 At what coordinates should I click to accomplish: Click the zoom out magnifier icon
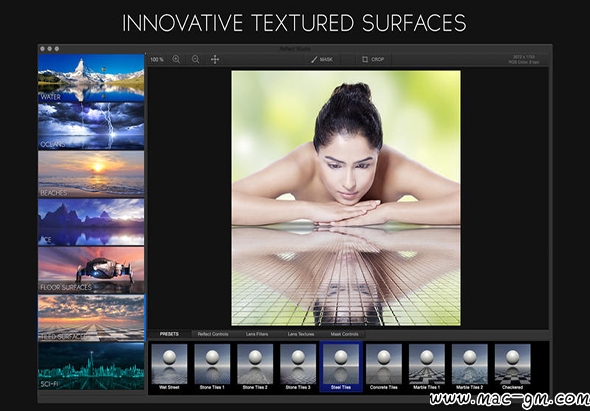(195, 59)
